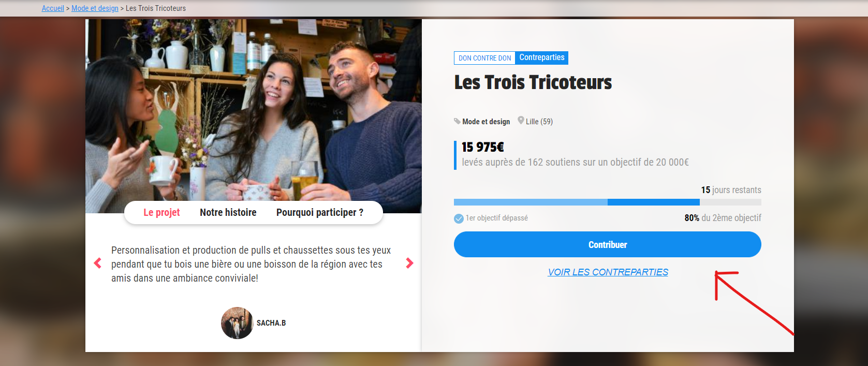Click the Lille (59) location text
Viewport: 868px width, 366px height.
(539, 122)
